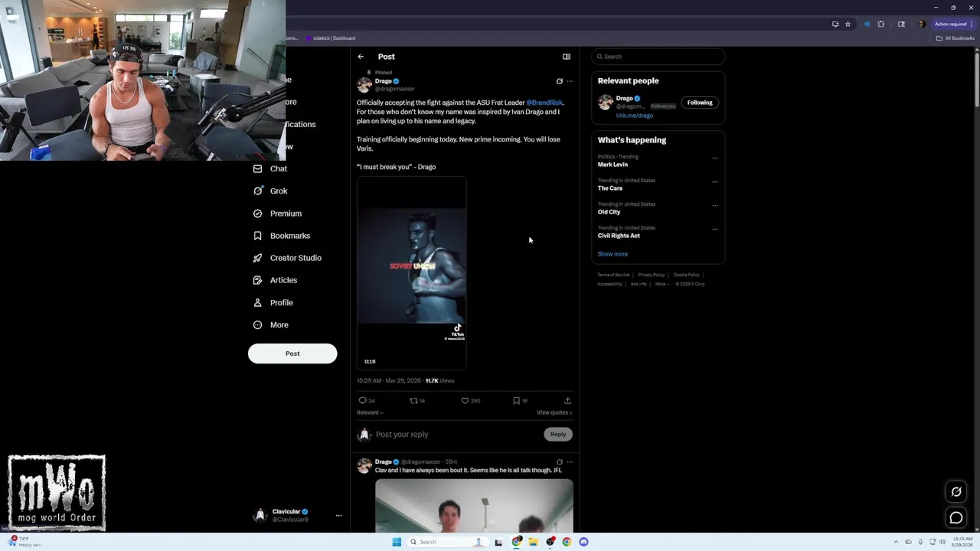Click the Following button for Drago
The height and width of the screenshot is (551, 980).
[x=700, y=103]
